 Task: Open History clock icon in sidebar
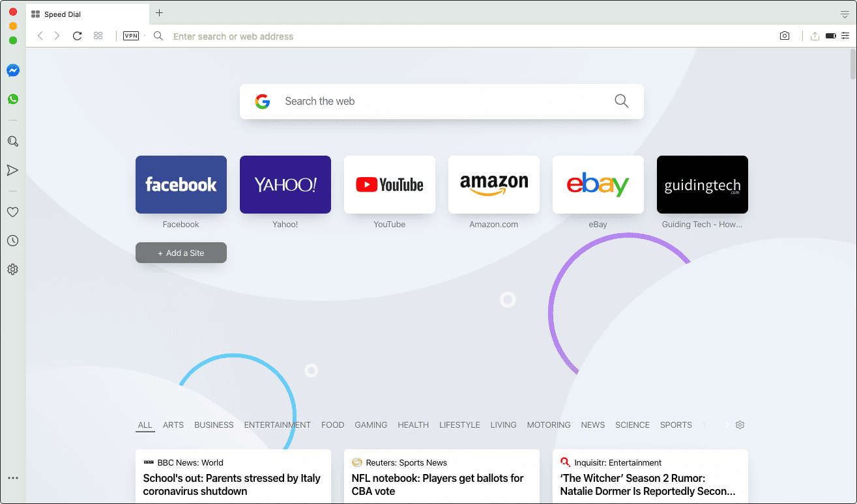pyautogui.click(x=12, y=241)
